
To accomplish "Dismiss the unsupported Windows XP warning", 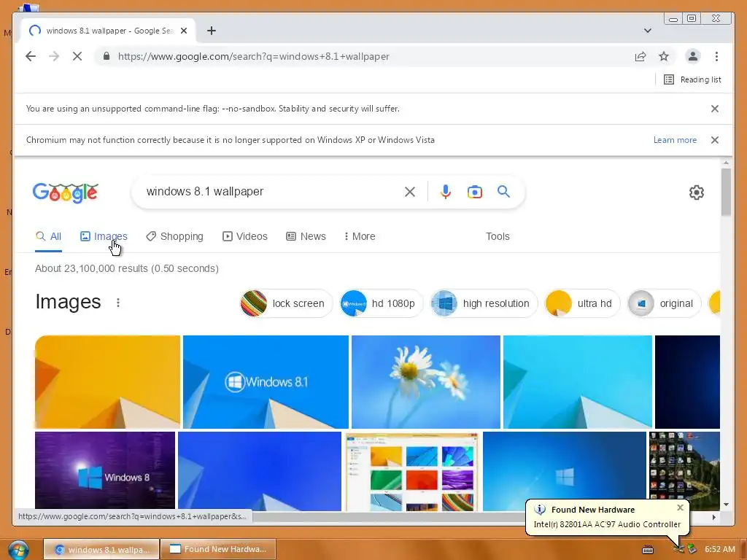I will [715, 140].
